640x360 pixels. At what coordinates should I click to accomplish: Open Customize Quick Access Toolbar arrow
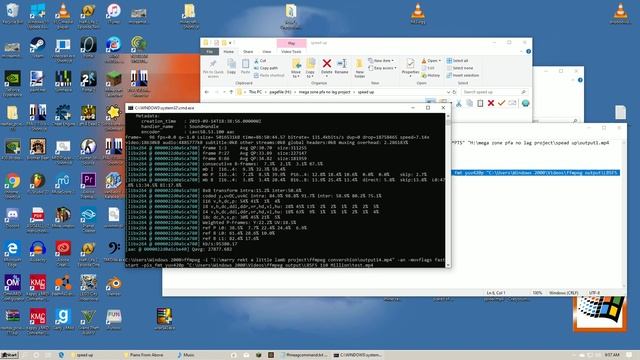click(x=230, y=42)
